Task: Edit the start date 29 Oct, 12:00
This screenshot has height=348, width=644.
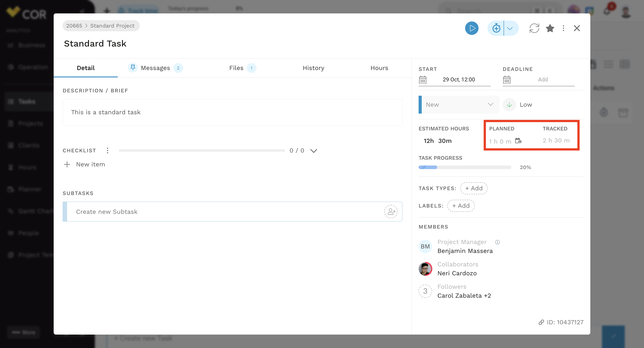Action: pyautogui.click(x=459, y=79)
